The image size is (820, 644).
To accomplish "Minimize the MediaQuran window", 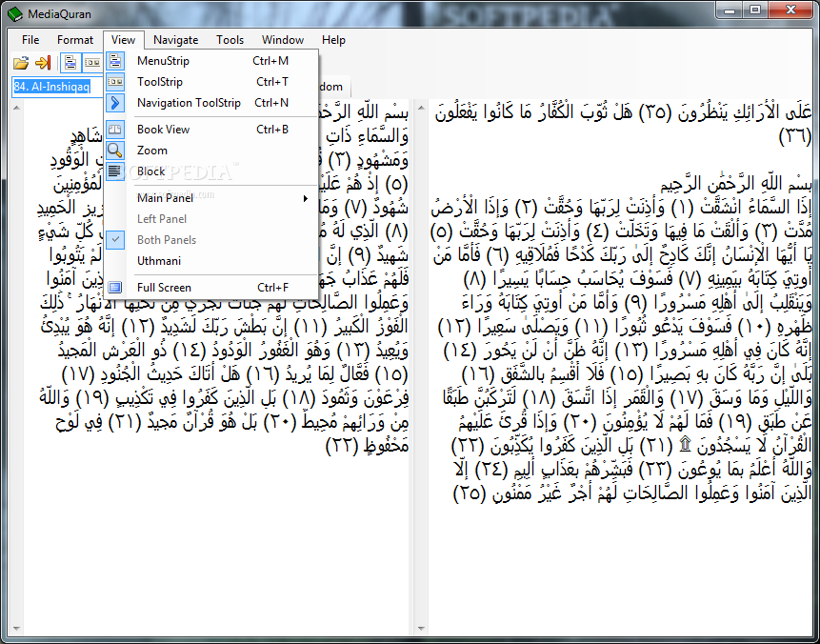I will click(730, 10).
